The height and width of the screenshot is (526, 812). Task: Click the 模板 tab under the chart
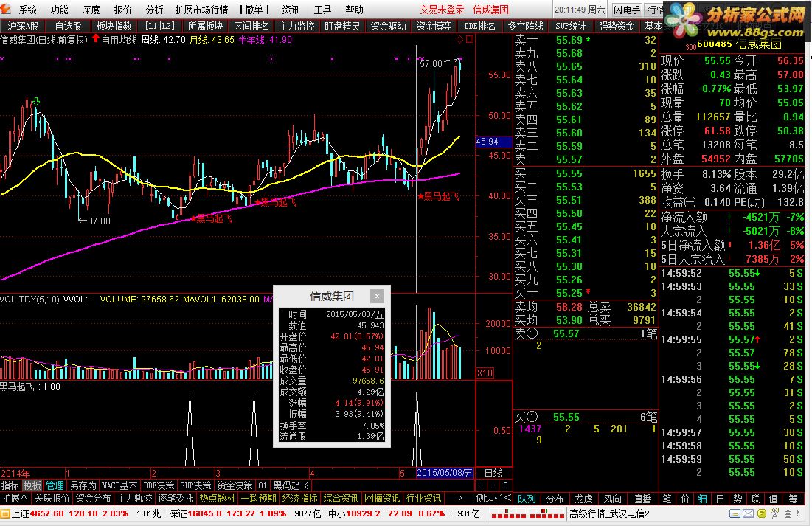coord(32,485)
